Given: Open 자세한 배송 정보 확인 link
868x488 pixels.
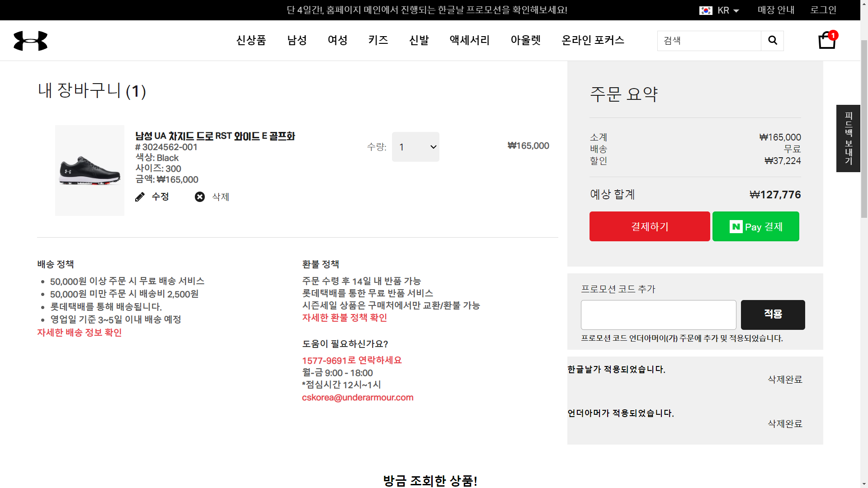Looking at the screenshot, I should pos(80,333).
